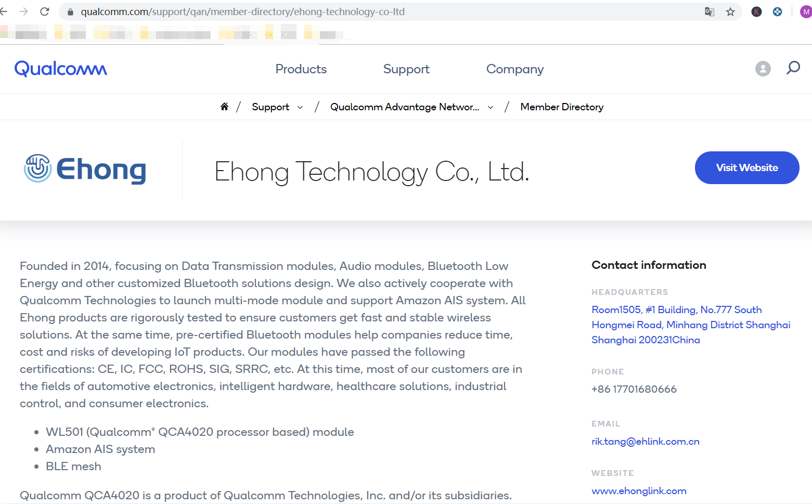Click the Ehong company logo

(85, 169)
